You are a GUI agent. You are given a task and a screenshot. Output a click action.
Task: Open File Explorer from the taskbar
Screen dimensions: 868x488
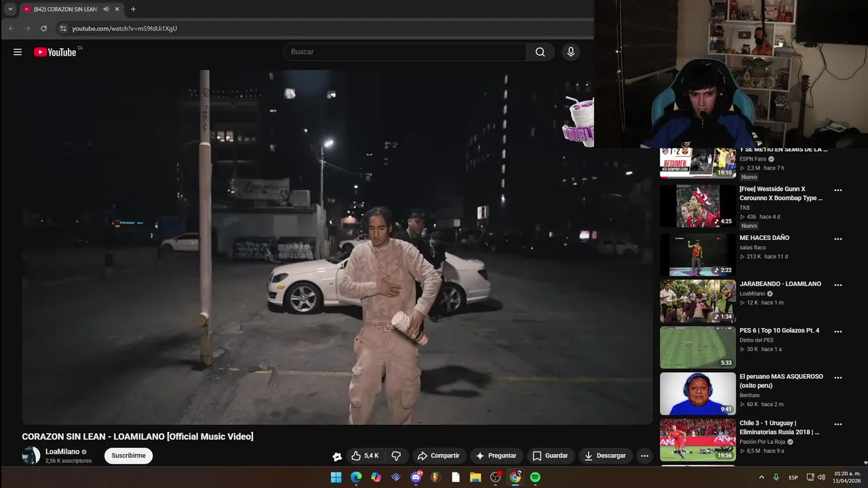tap(475, 477)
